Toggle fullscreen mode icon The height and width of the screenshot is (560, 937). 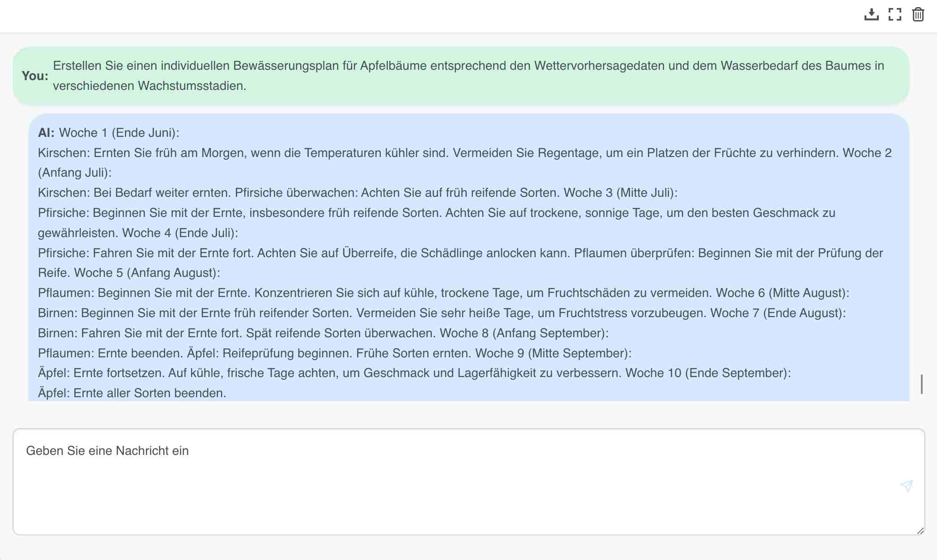click(x=895, y=14)
